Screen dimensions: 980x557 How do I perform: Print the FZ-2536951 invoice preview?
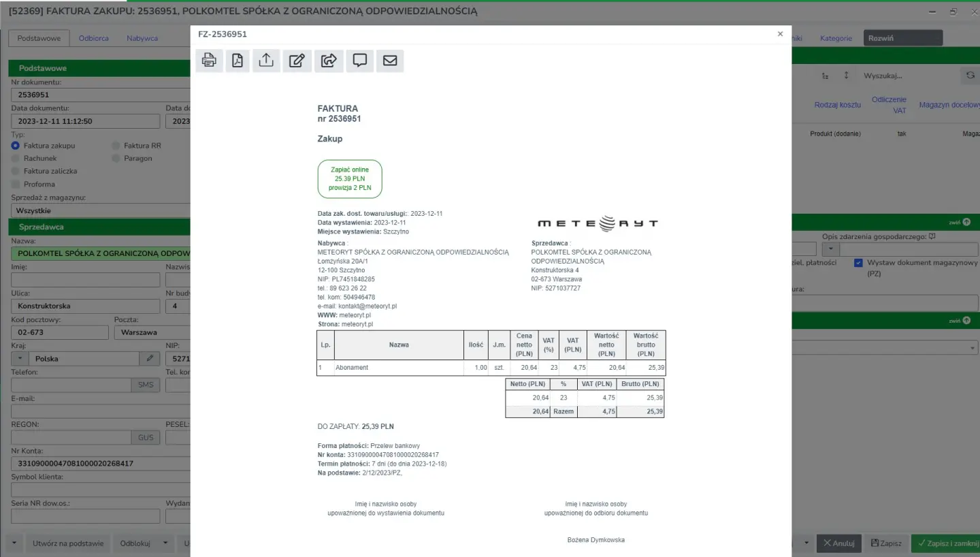pos(209,61)
